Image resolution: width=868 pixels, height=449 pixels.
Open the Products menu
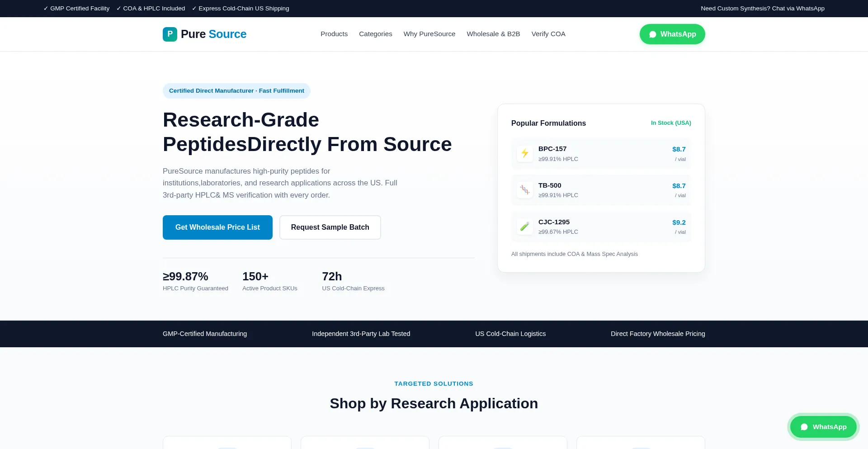tap(334, 34)
